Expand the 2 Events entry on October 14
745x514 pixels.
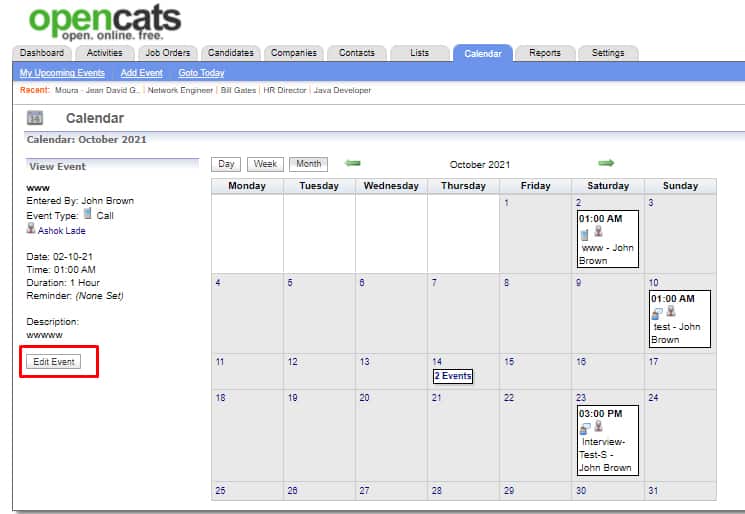click(x=452, y=376)
